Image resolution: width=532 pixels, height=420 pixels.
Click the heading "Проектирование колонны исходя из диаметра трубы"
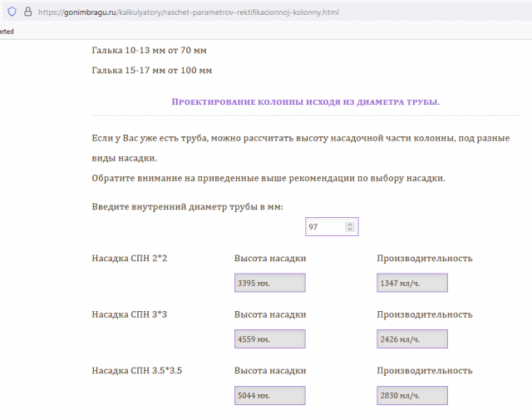point(305,101)
